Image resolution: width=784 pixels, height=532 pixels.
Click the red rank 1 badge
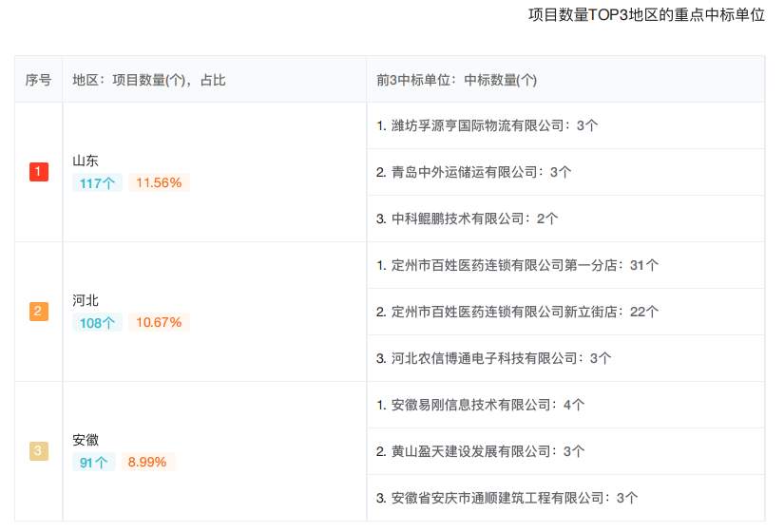[x=39, y=172]
